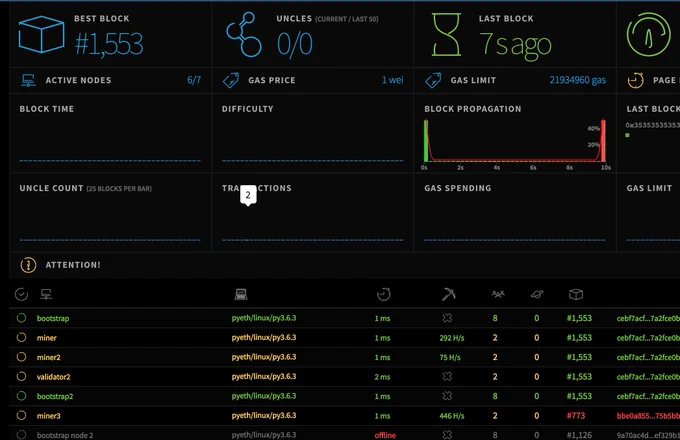This screenshot has width=680, height=440.
Task: Sort by pending transactions planet icon
Action: (x=537, y=294)
